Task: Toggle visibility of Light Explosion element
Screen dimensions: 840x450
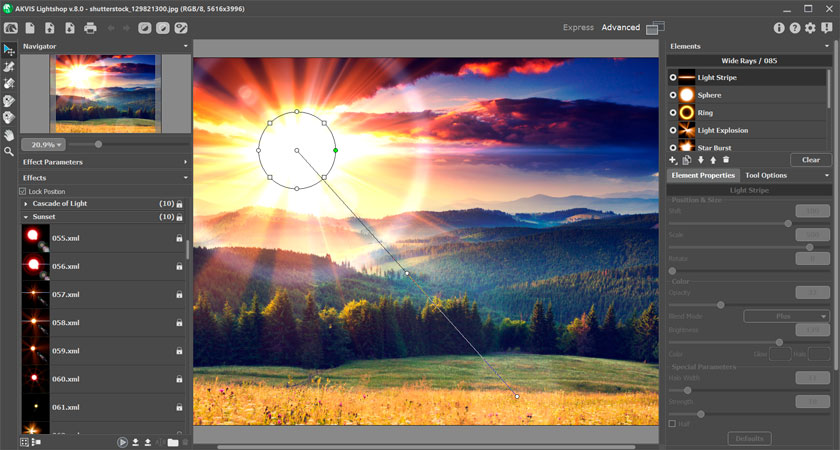Action: 673,130
